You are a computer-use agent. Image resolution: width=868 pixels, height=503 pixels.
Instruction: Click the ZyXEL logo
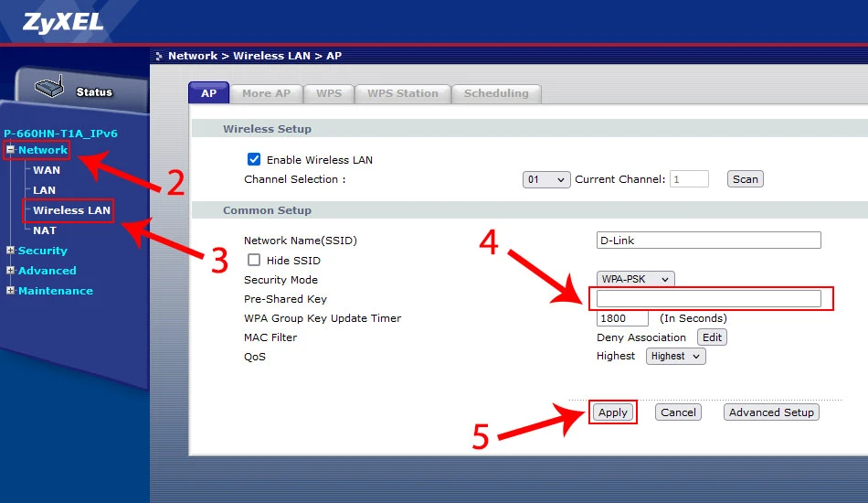coord(63,23)
